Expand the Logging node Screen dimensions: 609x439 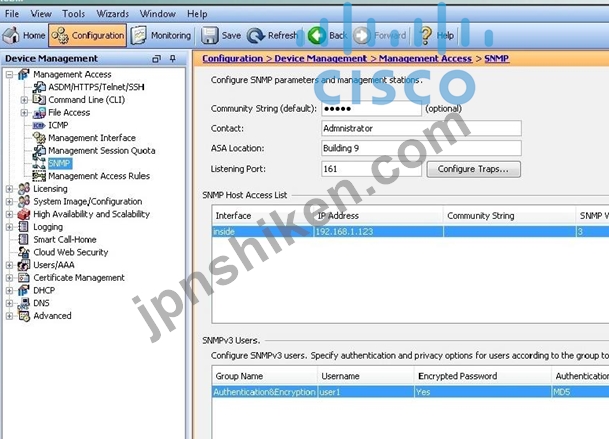coord(9,227)
